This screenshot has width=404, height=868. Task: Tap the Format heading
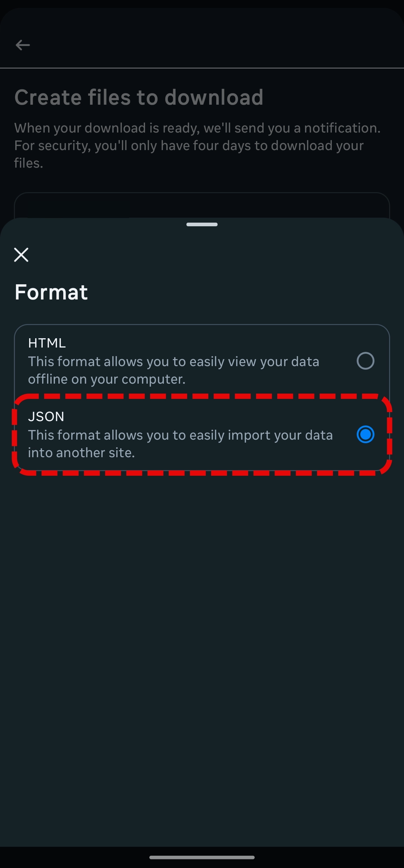51,292
